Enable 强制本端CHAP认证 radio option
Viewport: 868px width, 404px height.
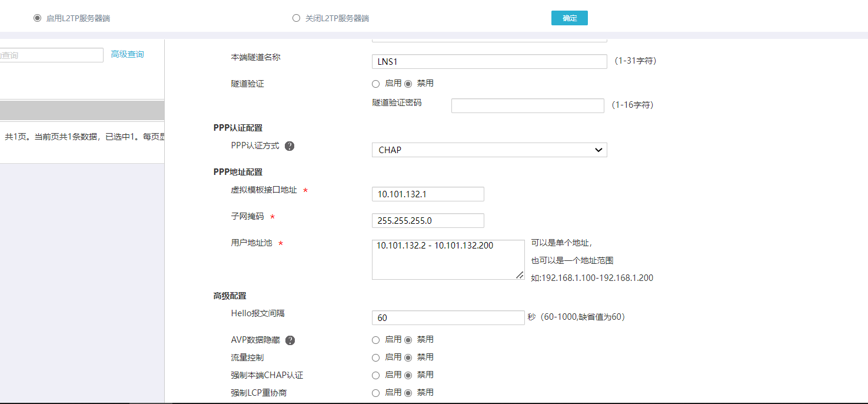coord(376,375)
